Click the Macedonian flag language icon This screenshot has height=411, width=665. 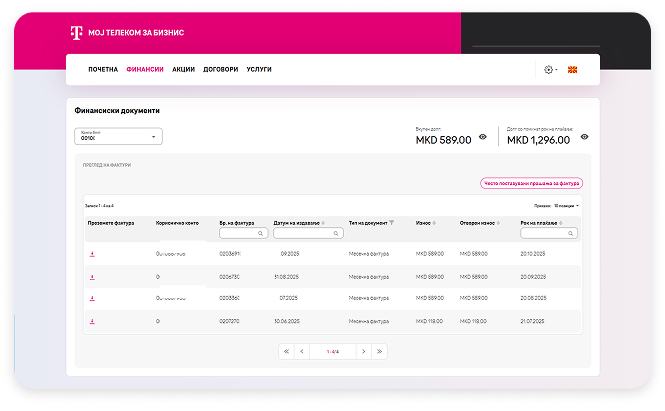click(573, 70)
